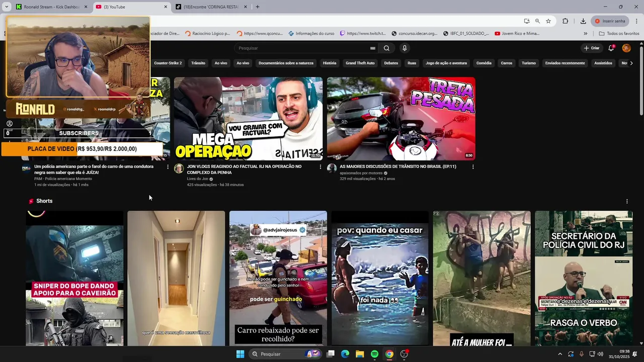Viewport: 644px width, 362px height.
Task: Open Chrome extensions puzzle icon
Action: 566,21
